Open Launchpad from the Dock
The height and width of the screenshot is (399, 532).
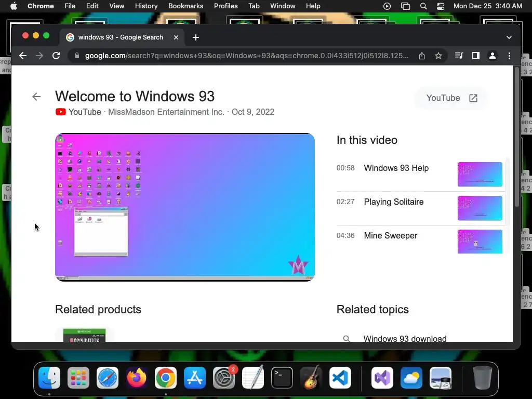[78, 378]
